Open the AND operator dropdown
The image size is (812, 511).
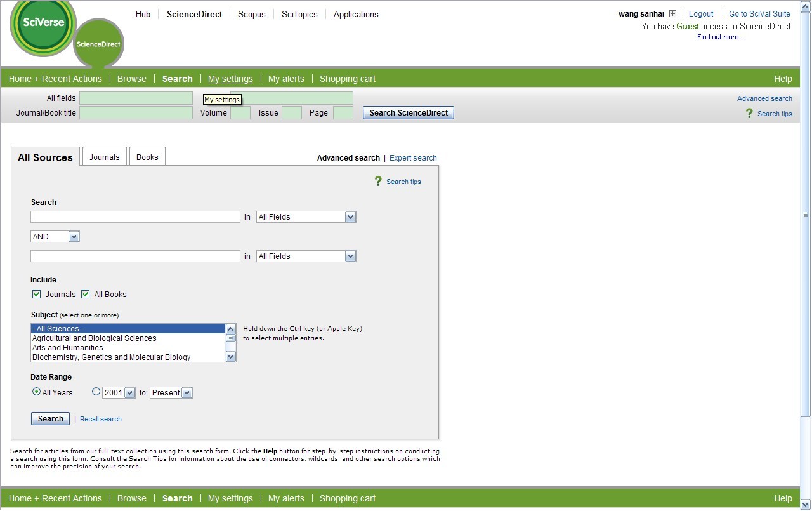55,237
